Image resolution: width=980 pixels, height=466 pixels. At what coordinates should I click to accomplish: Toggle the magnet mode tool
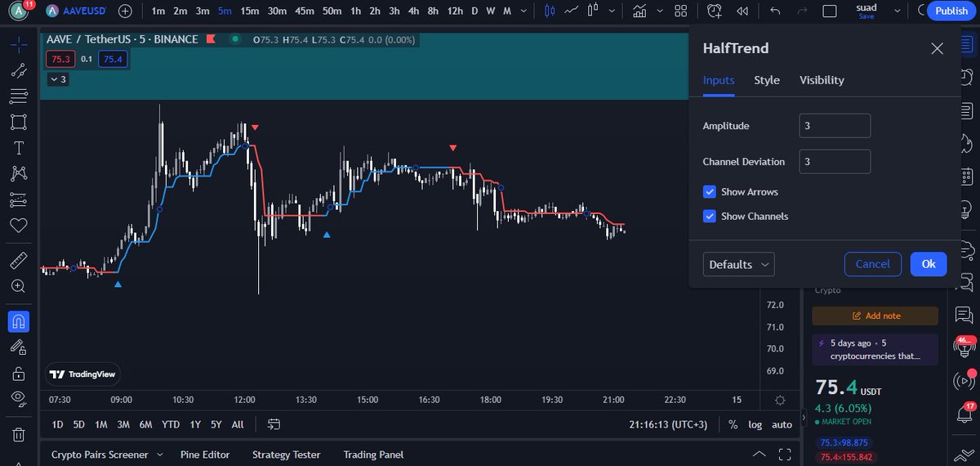click(19, 321)
